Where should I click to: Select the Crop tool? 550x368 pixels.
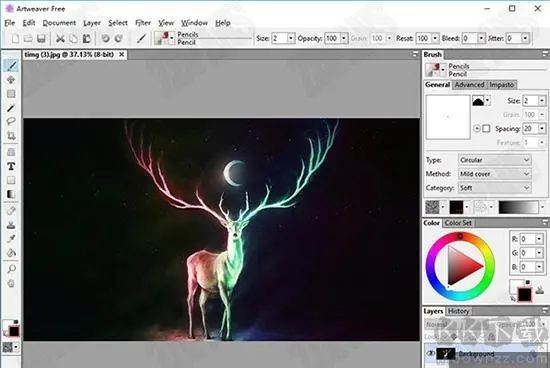(x=11, y=136)
